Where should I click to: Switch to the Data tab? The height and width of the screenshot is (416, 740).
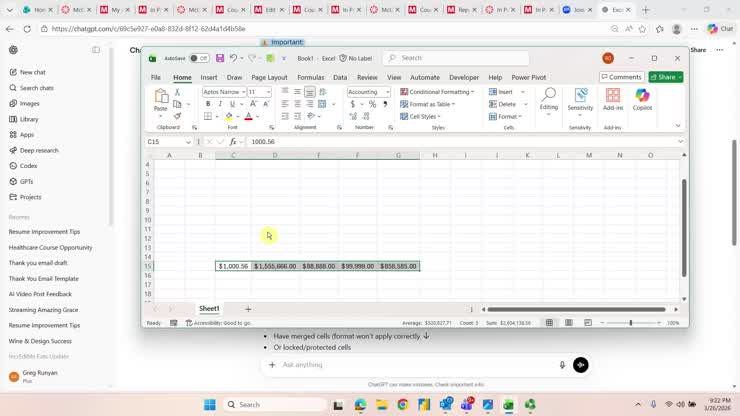coord(340,77)
